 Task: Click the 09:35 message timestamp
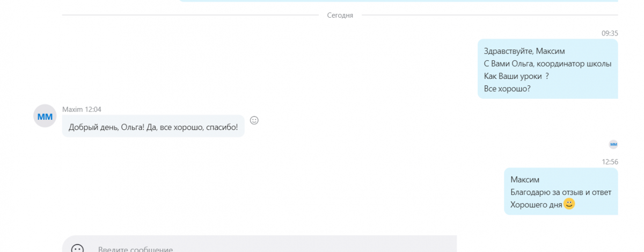(610, 33)
